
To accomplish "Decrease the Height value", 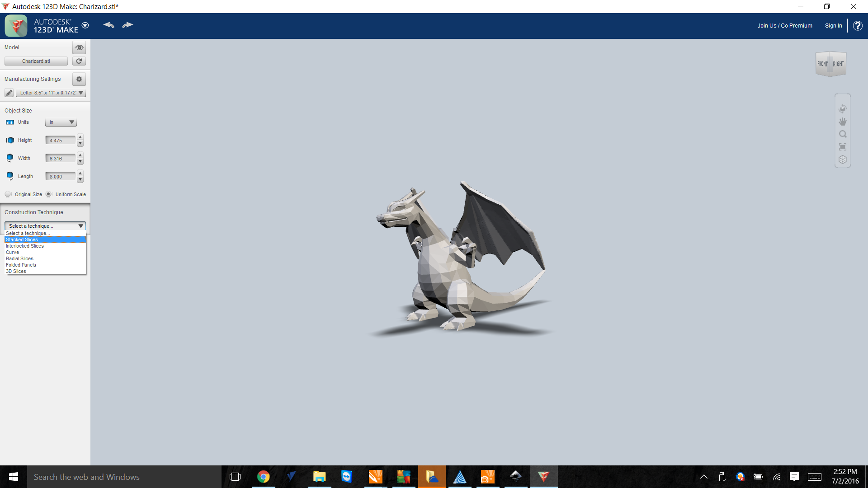I will (x=80, y=144).
